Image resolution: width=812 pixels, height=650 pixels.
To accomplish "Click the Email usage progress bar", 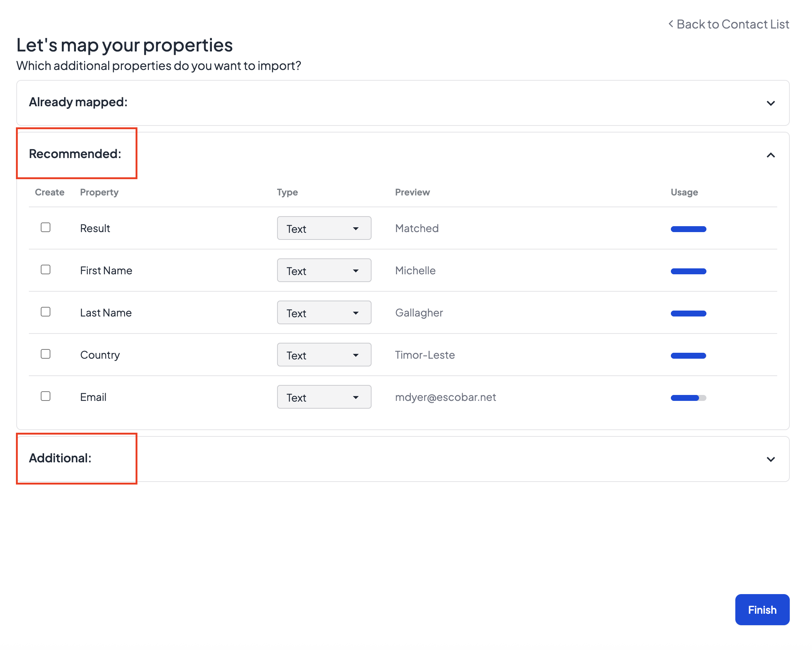I will [688, 398].
